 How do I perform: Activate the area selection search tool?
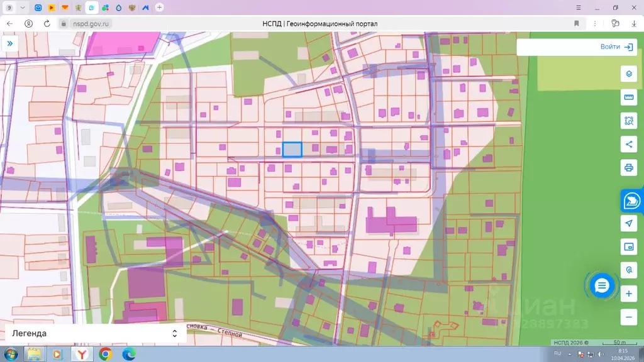click(x=629, y=121)
